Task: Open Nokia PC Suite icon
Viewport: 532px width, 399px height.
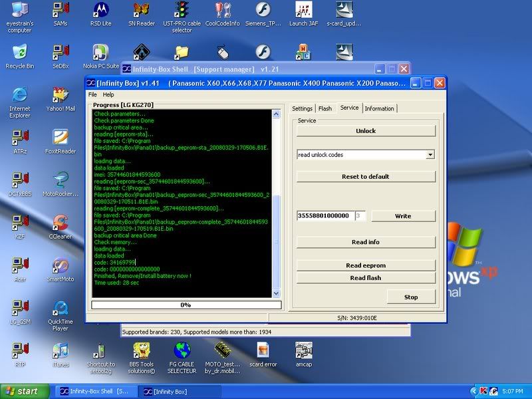Action: tap(101, 57)
